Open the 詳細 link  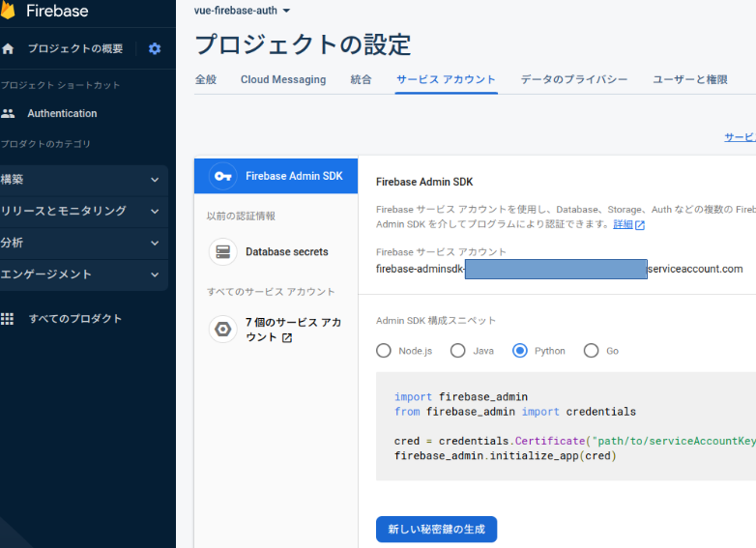(623, 224)
